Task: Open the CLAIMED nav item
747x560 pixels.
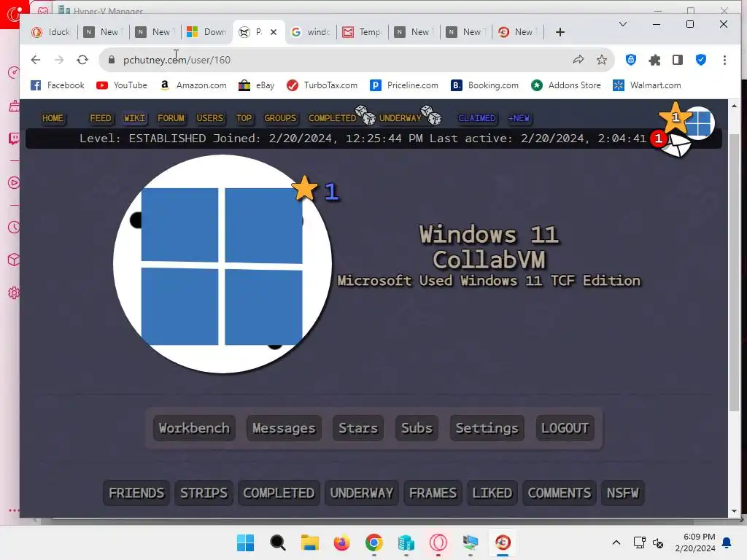Action: pos(477,118)
